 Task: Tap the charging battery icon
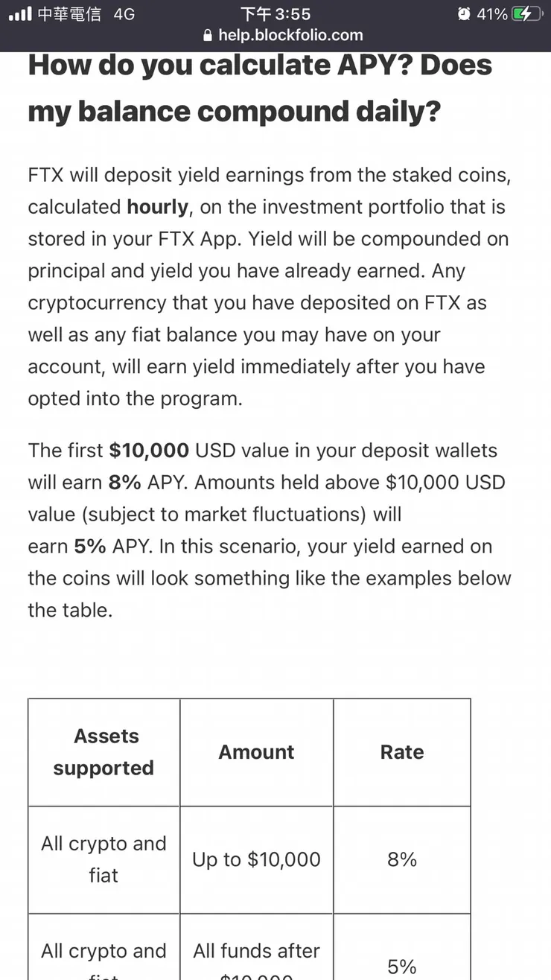(526, 14)
